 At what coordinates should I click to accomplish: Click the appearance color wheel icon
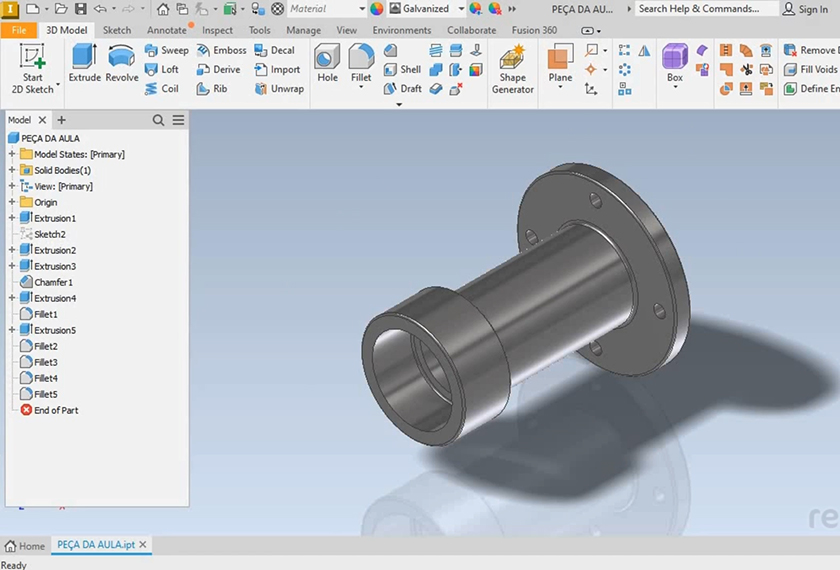377,9
